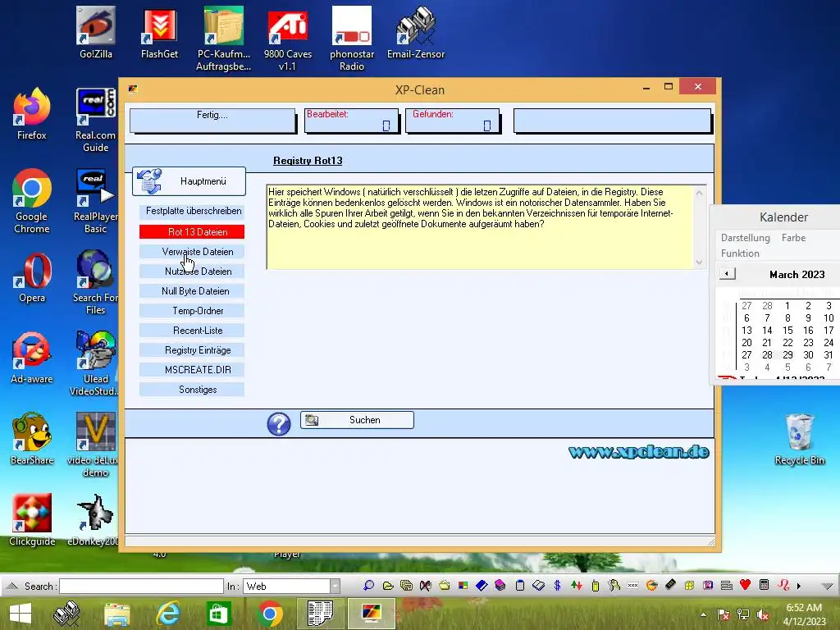
Task: Click the toolbar Search text field
Action: tap(141, 586)
